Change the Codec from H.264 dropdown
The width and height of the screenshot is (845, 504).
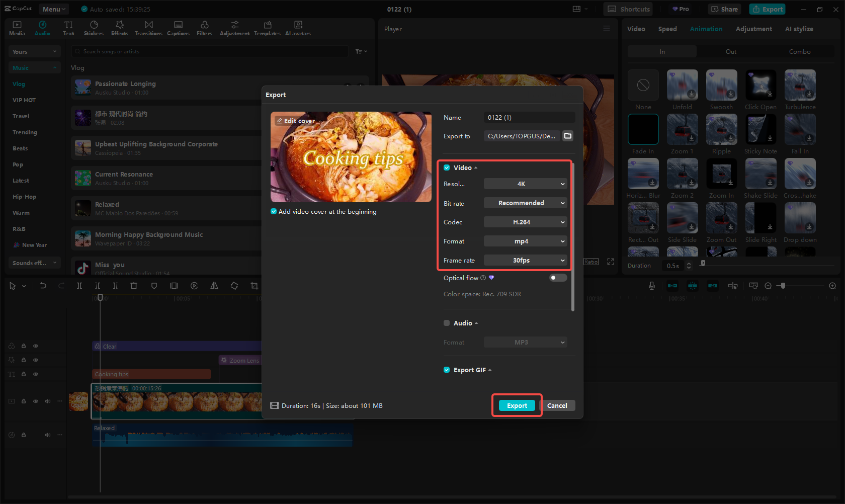pyautogui.click(x=525, y=222)
